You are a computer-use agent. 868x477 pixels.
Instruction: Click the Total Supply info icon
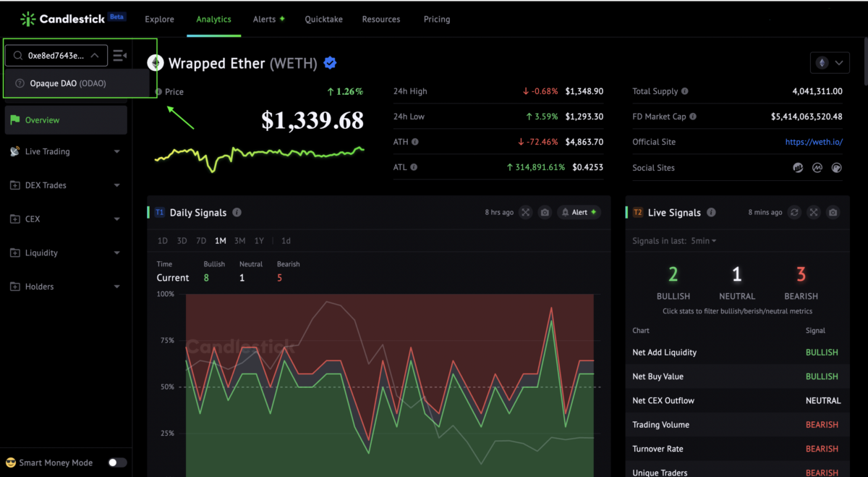pyautogui.click(x=685, y=92)
